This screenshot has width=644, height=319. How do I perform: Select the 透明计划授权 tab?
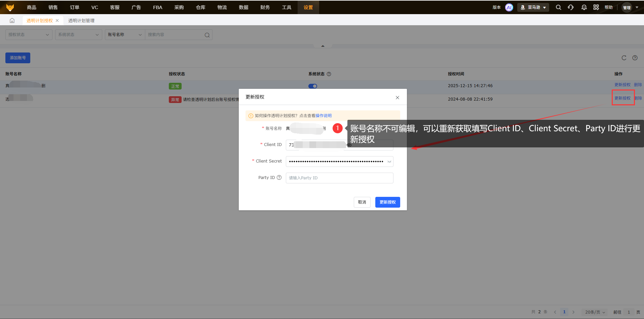(x=40, y=21)
